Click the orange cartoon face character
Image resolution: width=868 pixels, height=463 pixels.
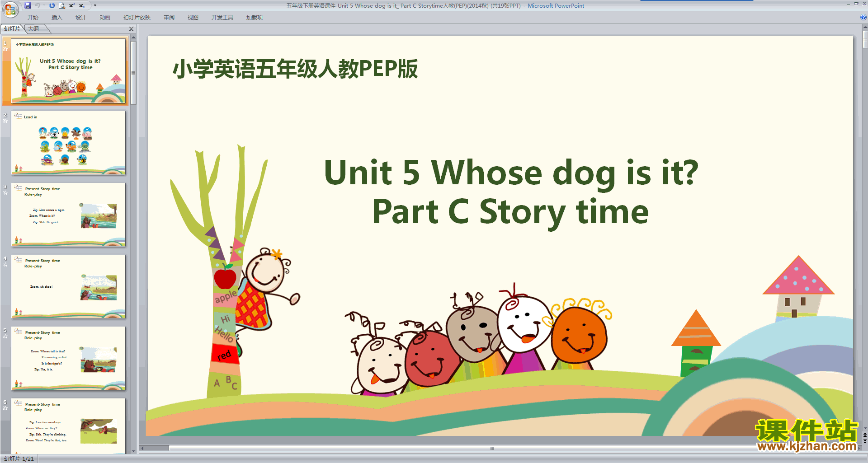point(579,334)
